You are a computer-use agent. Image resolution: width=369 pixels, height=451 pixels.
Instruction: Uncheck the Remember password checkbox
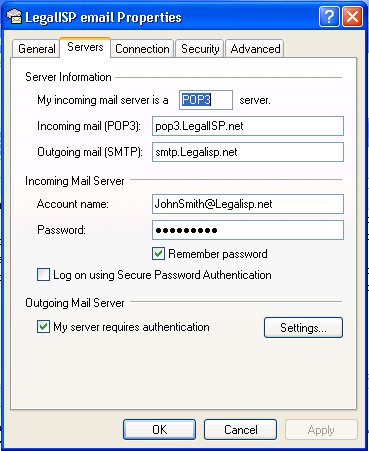(158, 254)
